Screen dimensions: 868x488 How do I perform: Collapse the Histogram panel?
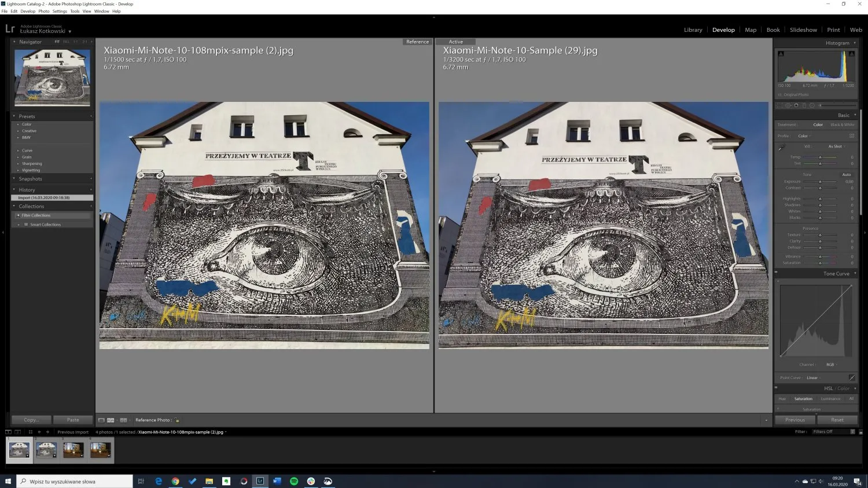coord(855,43)
